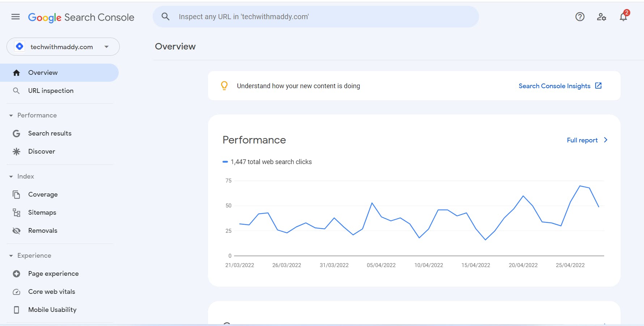Open Core web vitals report

pyautogui.click(x=59, y=292)
